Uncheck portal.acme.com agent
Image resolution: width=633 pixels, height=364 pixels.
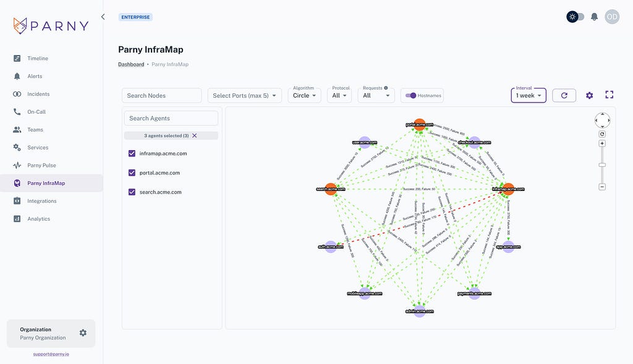coord(132,172)
